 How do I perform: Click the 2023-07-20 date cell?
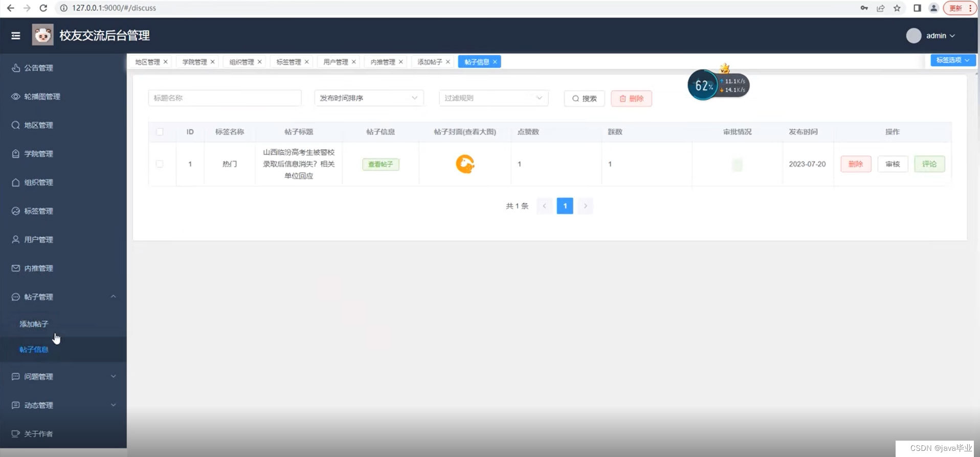pyautogui.click(x=807, y=164)
